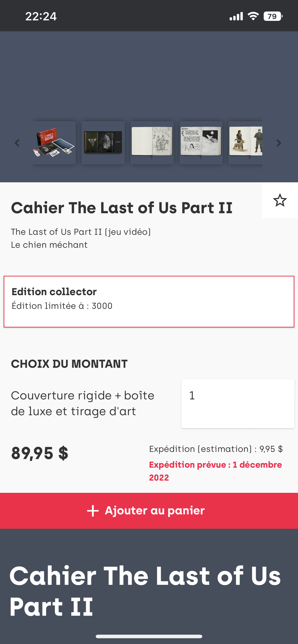298x644 pixels.
Task: Open The Last of Us Part II (jeu vidéo) link
Action: [81, 232]
